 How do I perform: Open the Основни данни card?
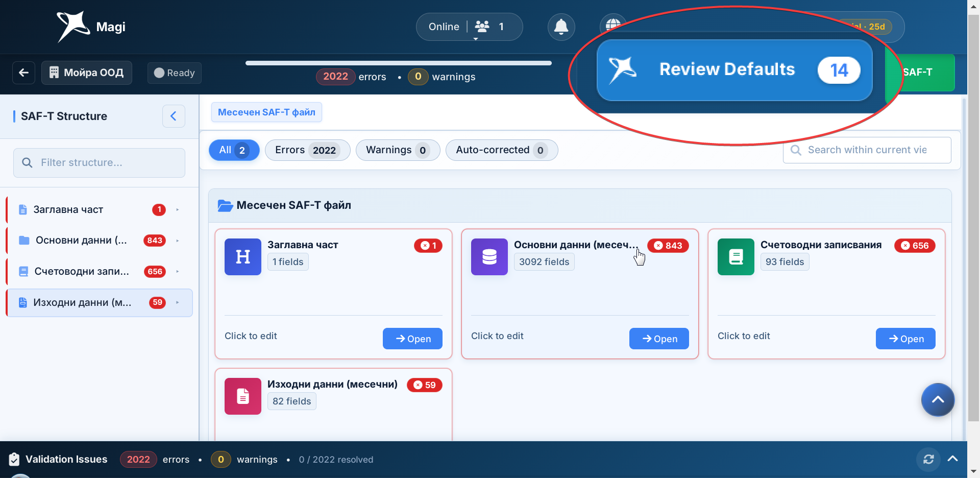(659, 339)
